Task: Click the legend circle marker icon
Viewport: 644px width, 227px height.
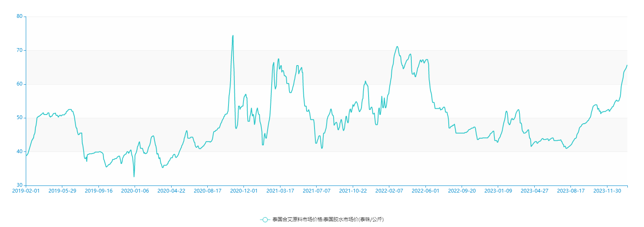Action: tap(266, 220)
